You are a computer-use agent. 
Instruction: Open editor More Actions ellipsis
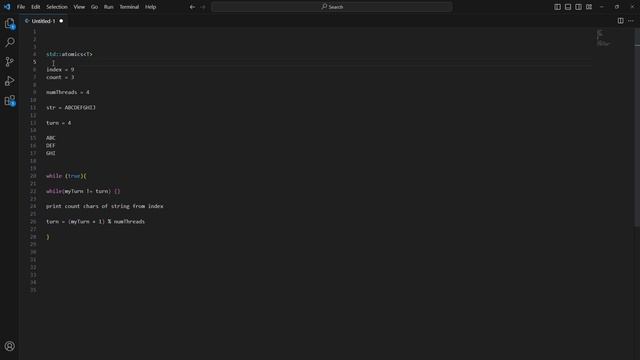coord(631,21)
